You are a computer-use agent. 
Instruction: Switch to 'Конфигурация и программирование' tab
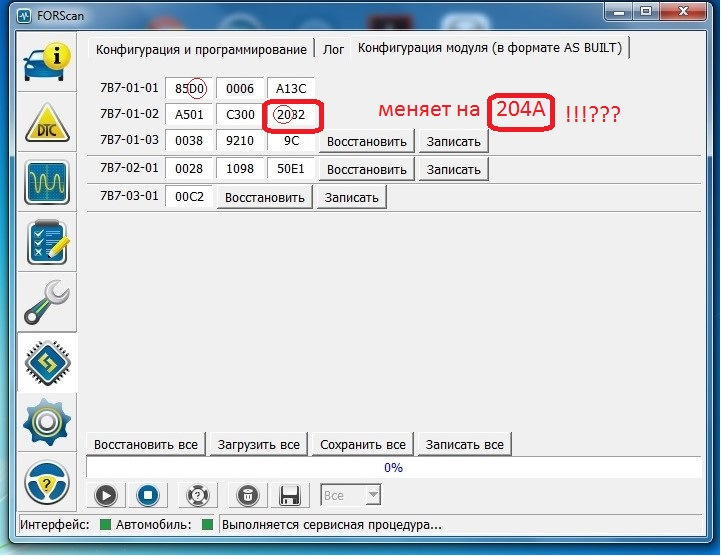pyautogui.click(x=200, y=49)
